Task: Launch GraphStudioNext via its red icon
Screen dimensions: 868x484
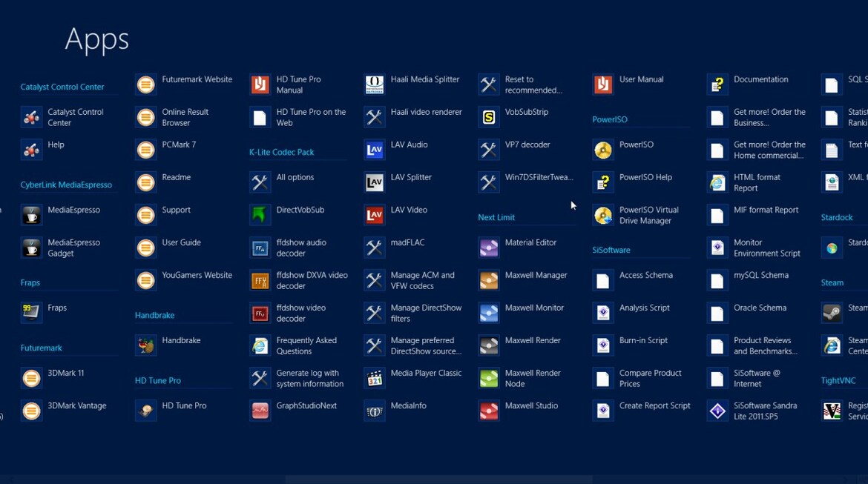Action: (x=260, y=411)
